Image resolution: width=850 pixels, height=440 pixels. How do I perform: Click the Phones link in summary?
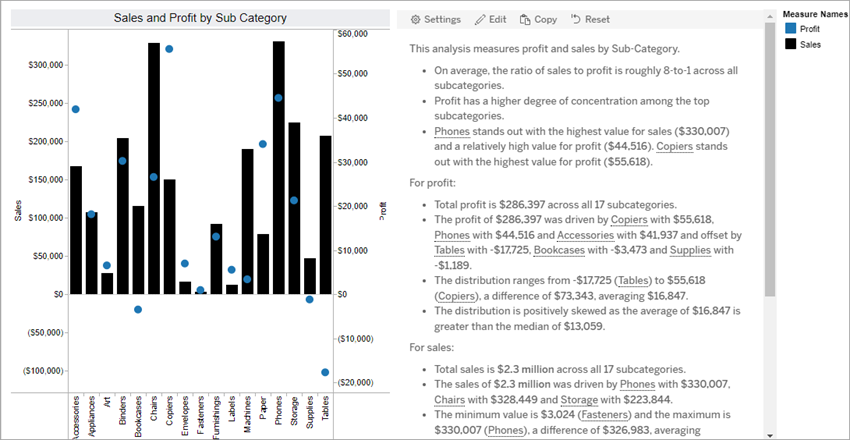(x=452, y=131)
